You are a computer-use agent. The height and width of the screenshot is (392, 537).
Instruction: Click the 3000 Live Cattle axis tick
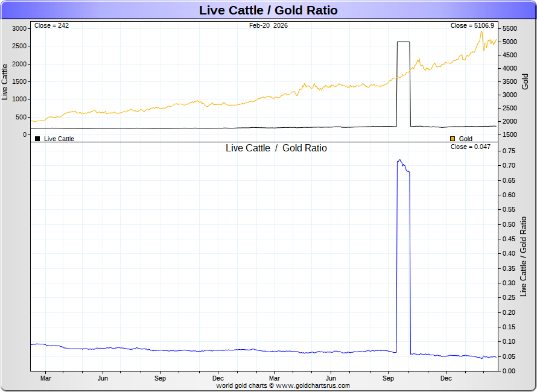point(19,28)
